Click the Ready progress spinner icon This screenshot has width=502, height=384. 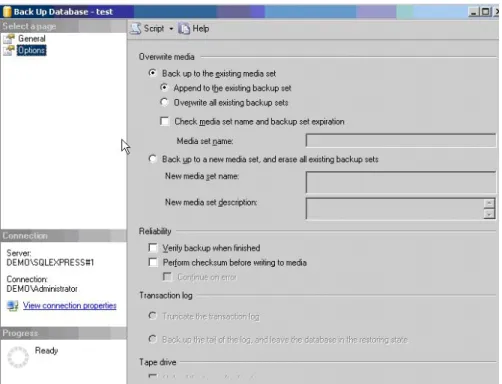coord(18,357)
